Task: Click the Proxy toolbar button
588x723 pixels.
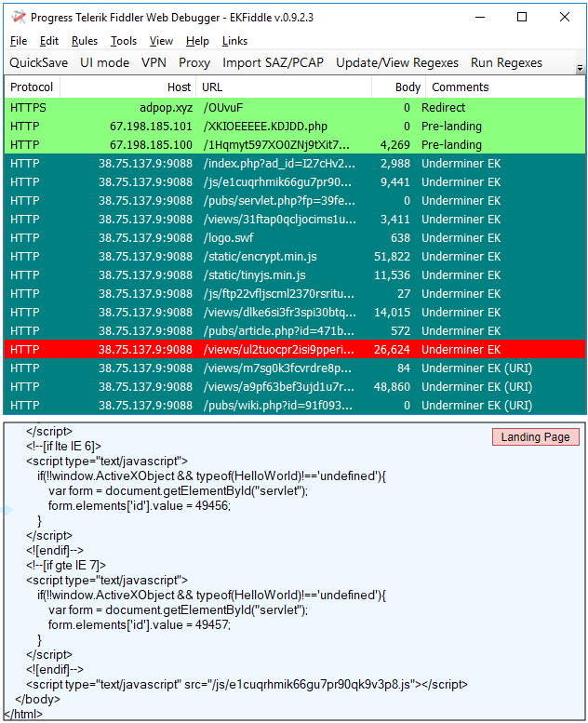Action: tap(194, 63)
